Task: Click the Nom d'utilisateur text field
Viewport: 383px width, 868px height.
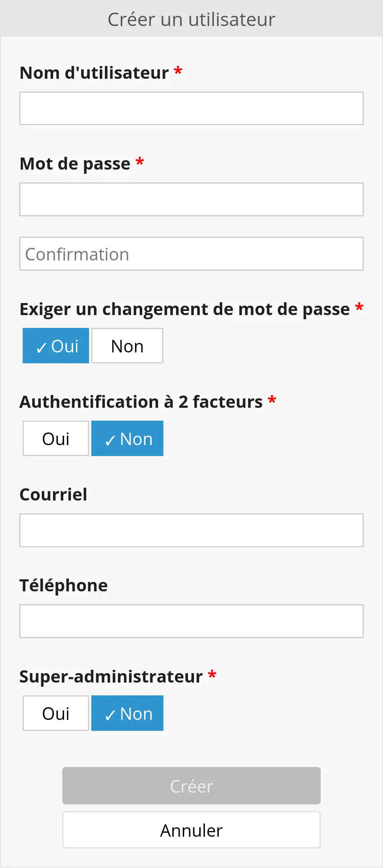Action: coord(191,109)
